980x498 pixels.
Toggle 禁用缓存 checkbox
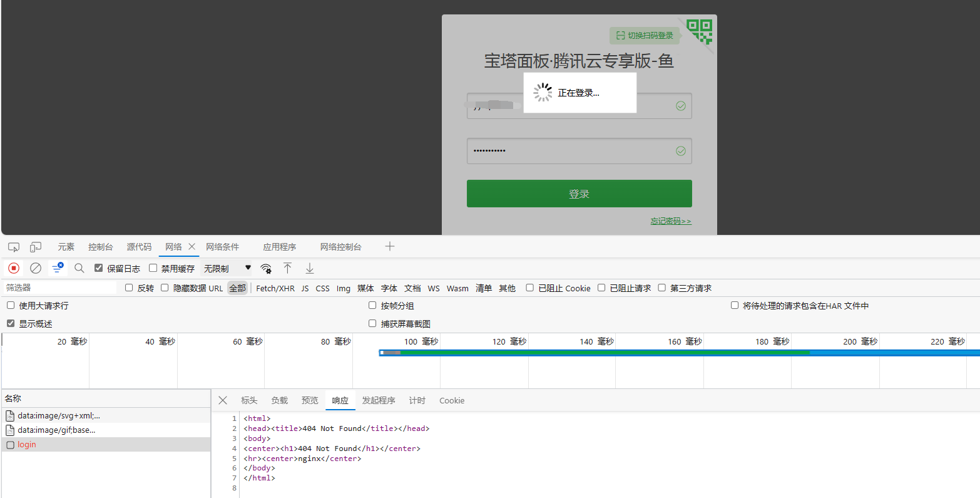[x=153, y=268]
